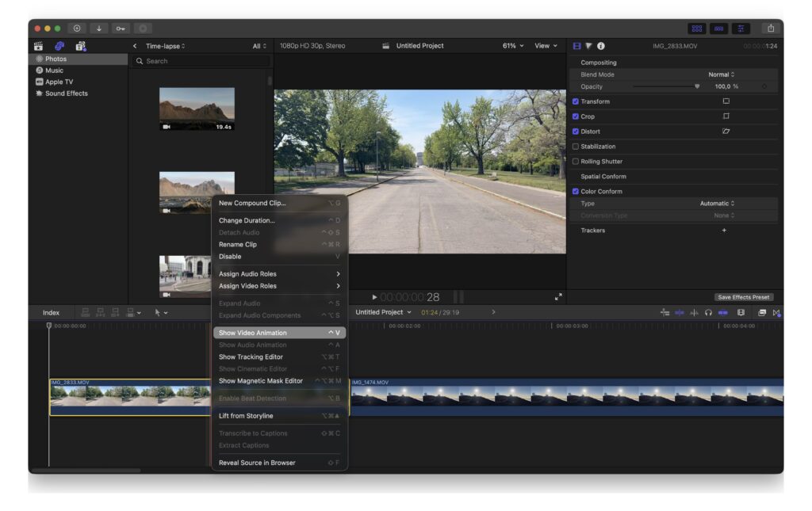The height and width of the screenshot is (511, 812).
Task: Uncheck the Color Conform checkbox
Action: [576, 192]
